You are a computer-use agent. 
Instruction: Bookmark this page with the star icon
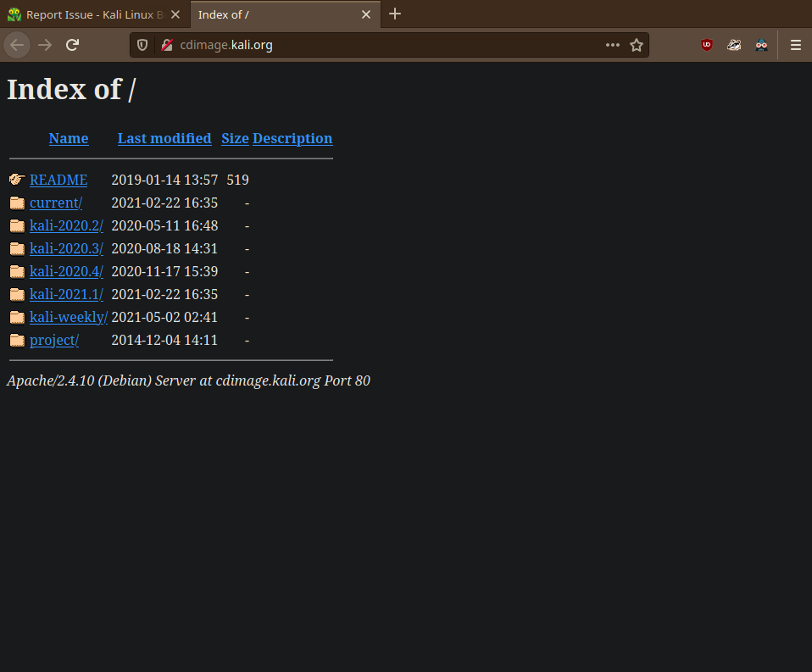coord(637,45)
